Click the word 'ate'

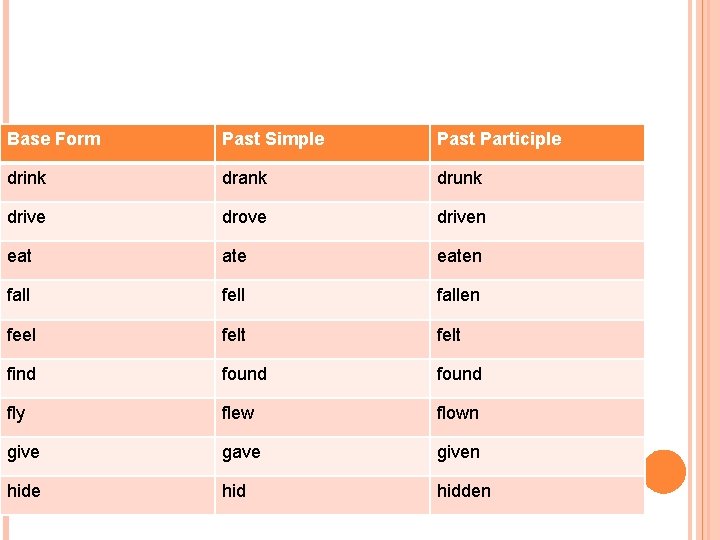pos(234,256)
